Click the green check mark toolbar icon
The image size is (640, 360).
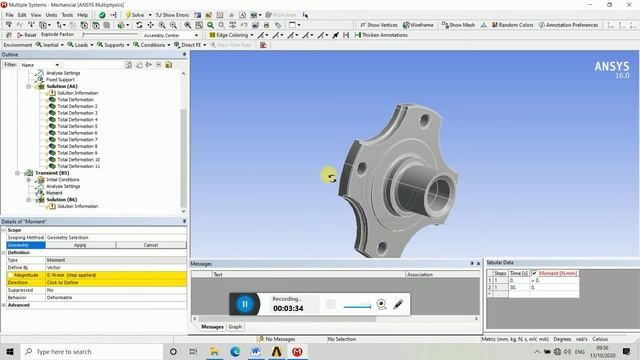point(102,15)
